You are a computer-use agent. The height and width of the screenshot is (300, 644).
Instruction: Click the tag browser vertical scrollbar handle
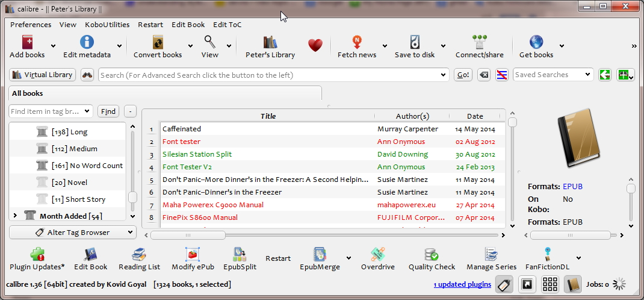point(132,197)
